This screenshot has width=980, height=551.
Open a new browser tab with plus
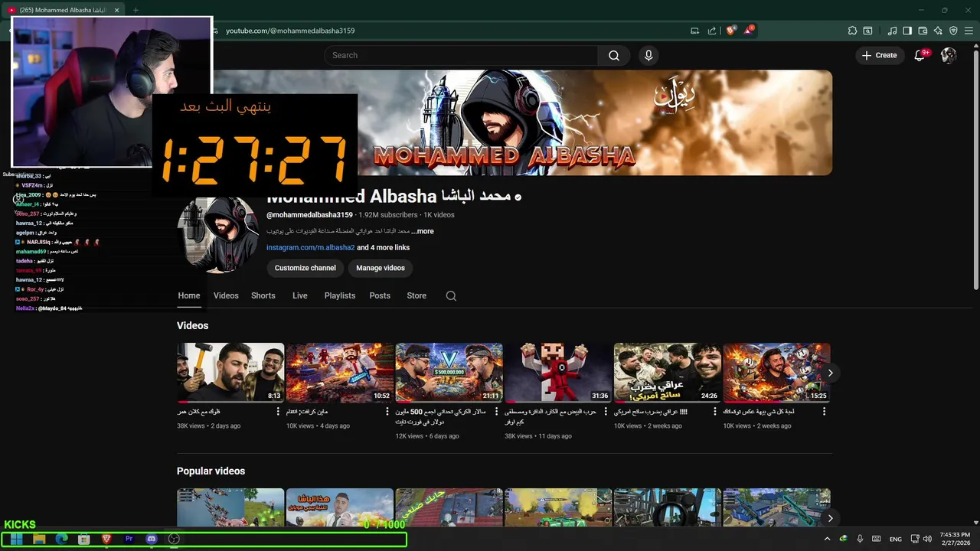click(136, 10)
